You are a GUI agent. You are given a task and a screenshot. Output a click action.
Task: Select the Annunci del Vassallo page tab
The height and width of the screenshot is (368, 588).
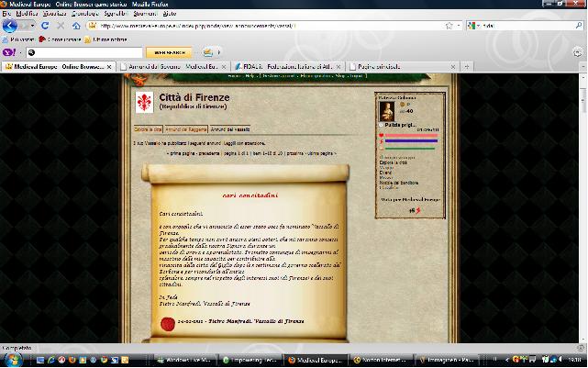tap(230, 129)
